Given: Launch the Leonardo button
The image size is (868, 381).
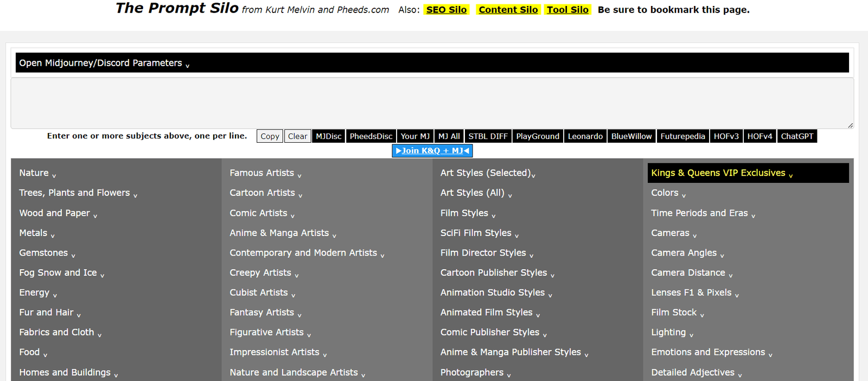Looking at the screenshot, I should point(585,136).
